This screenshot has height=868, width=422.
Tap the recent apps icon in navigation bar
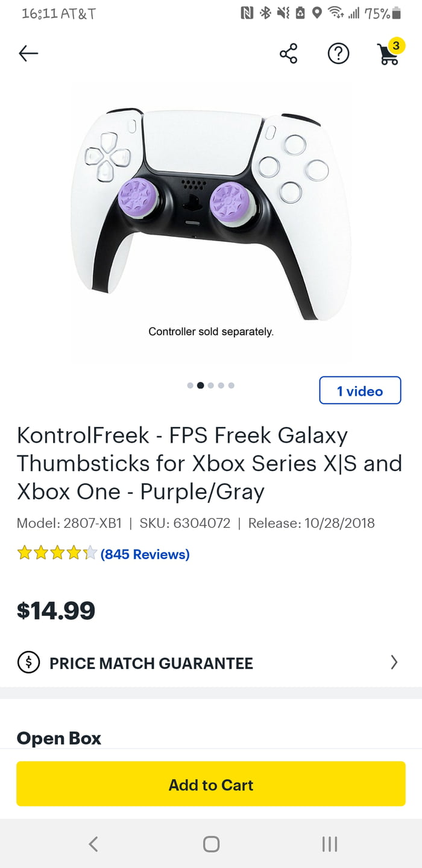pos(329,845)
